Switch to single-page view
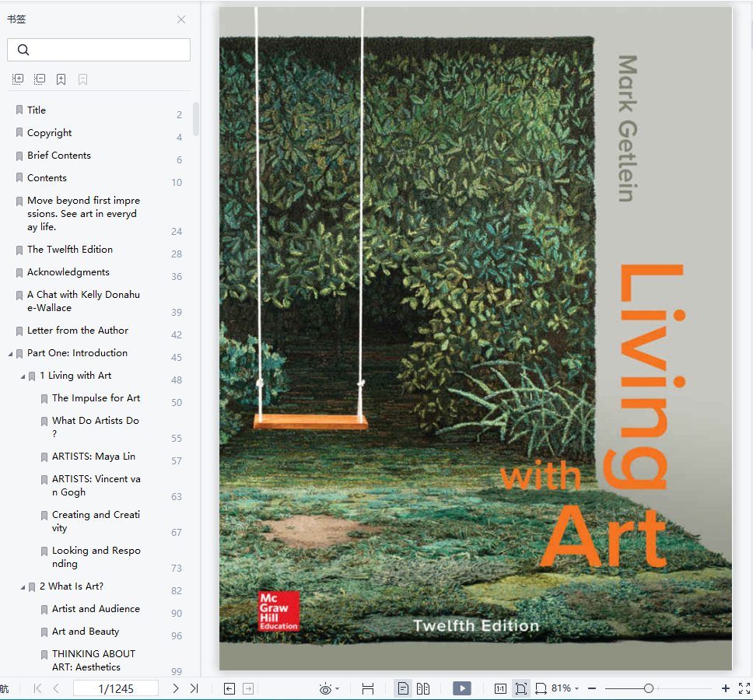753x700 pixels. click(x=404, y=689)
